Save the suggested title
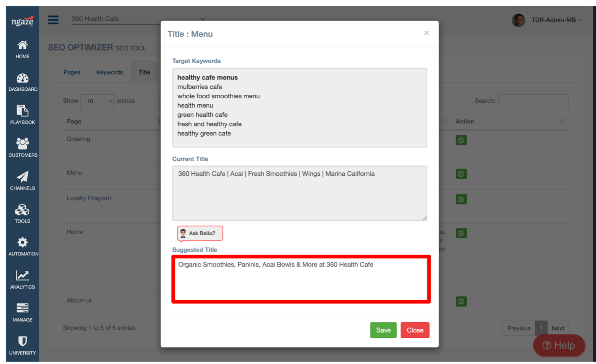The width and height of the screenshot is (596, 364). click(383, 330)
